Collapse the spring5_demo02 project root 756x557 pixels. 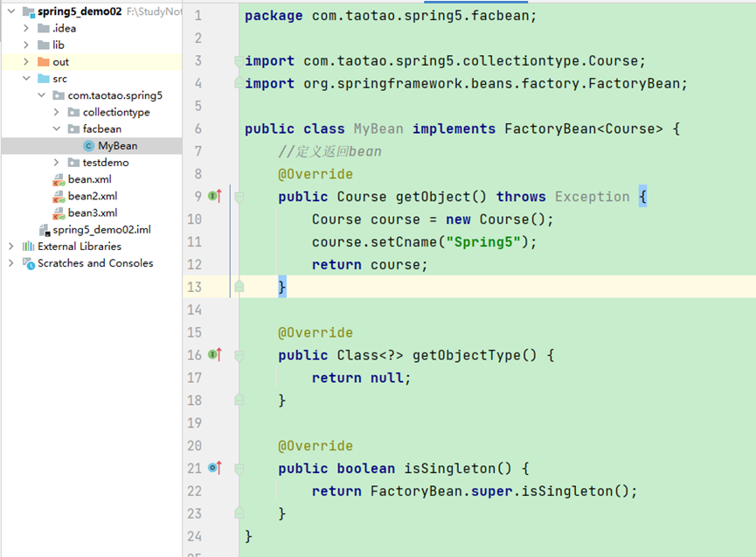[x=10, y=12]
